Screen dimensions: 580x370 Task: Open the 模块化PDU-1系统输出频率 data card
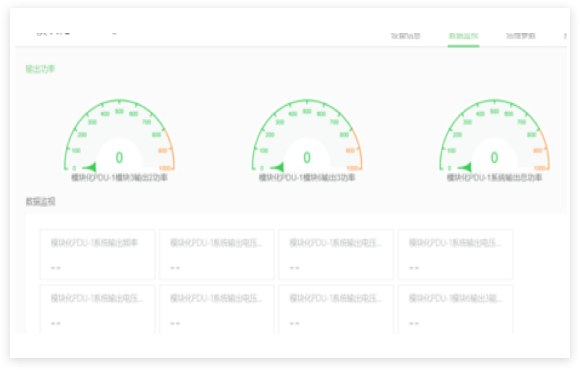pyautogui.click(x=98, y=254)
